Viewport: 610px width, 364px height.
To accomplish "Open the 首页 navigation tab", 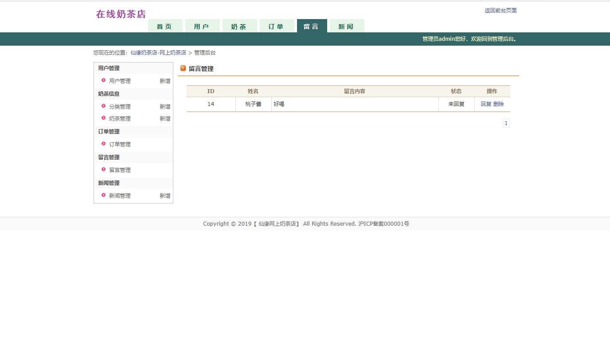I will point(164,26).
